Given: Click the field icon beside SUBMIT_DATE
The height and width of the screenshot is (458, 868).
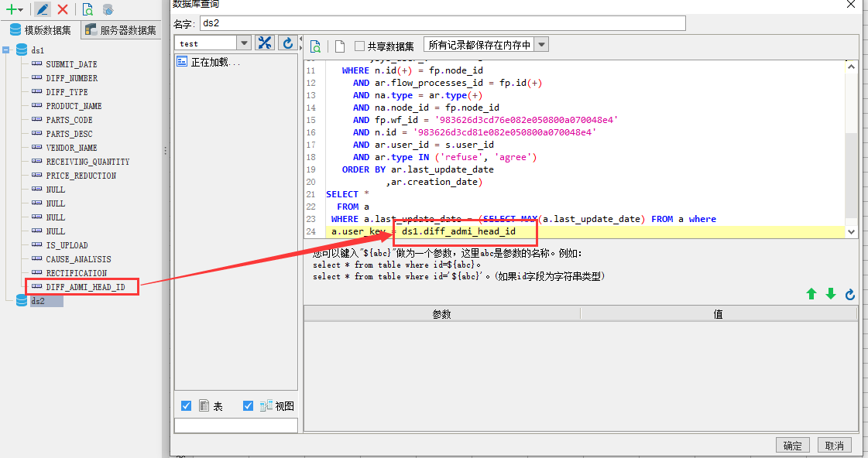Looking at the screenshot, I should tap(37, 63).
